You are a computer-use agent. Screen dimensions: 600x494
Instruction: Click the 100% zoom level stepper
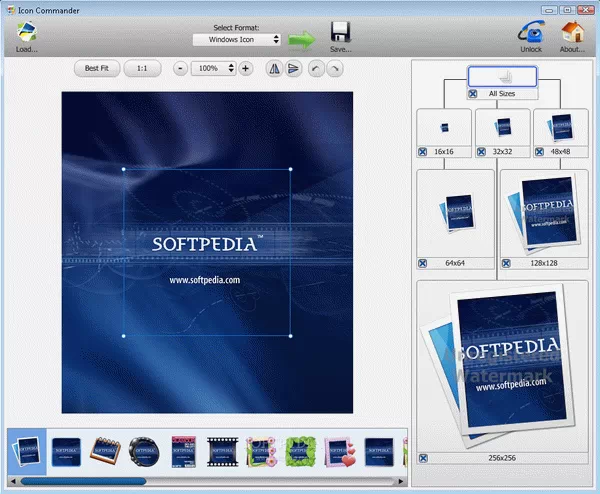(232, 69)
